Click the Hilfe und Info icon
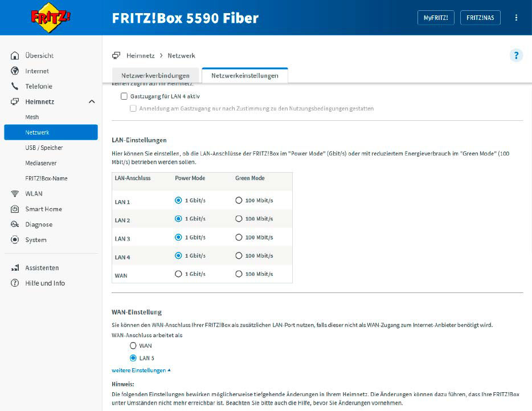 [15, 283]
